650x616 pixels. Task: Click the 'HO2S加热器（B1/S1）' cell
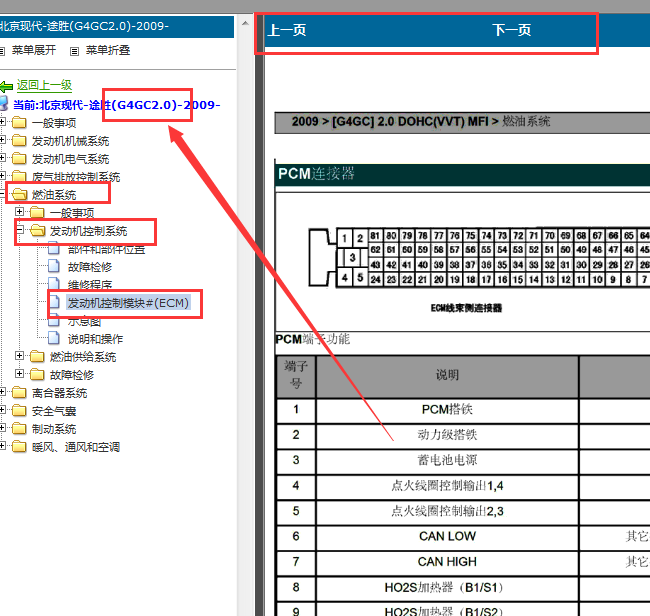pyautogui.click(x=447, y=587)
